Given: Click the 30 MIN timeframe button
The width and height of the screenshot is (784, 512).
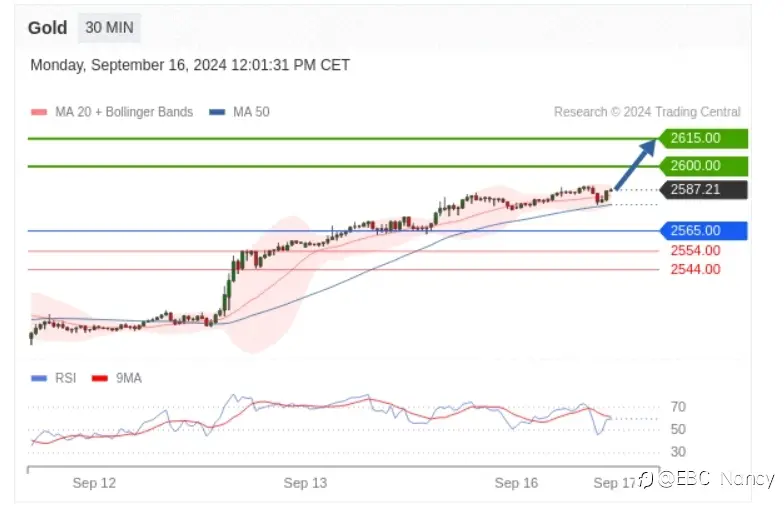Looking at the screenshot, I should pos(109,28).
